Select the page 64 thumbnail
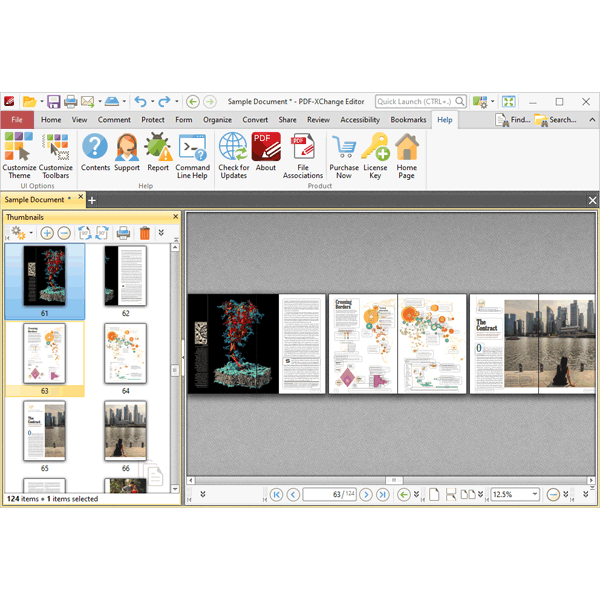 (x=125, y=353)
